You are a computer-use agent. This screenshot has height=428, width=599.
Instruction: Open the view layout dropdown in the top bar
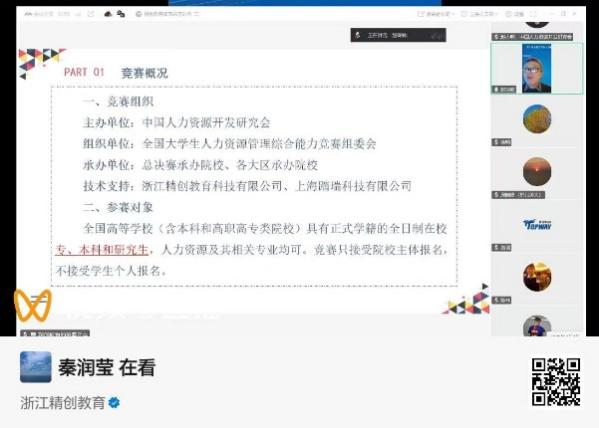(x=435, y=14)
